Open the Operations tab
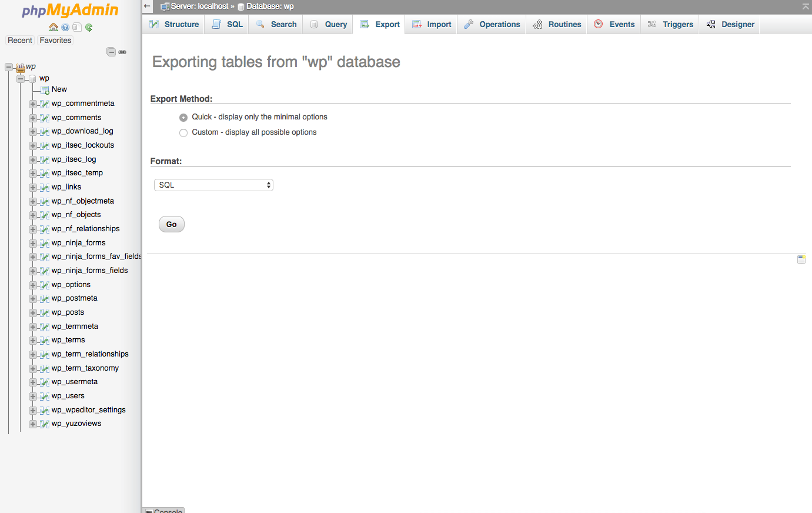 tap(492, 24)
